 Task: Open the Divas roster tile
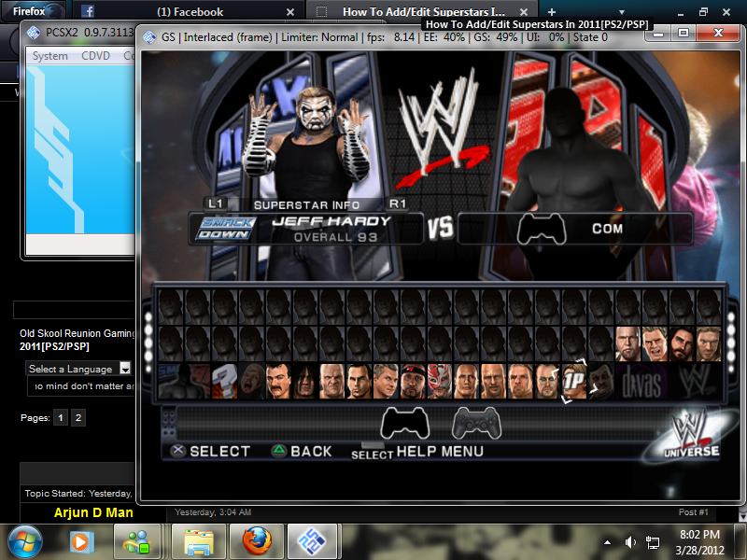pyautogui.click(x=641, y=381)
